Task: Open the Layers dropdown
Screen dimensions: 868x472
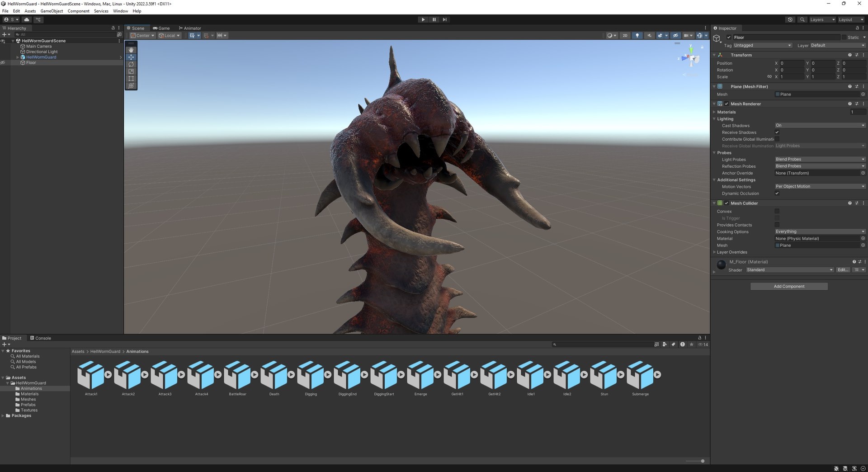Action: click(822, 19)
